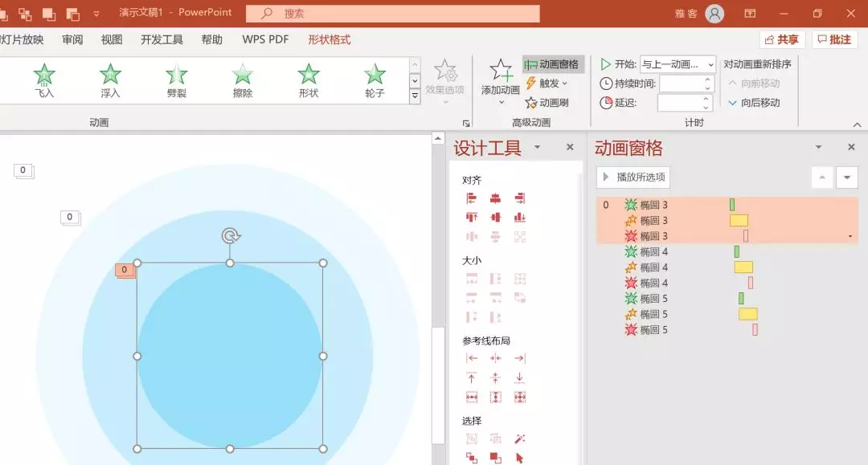
Task: Move animation up with the up arrow
Action: click(823, 177)
